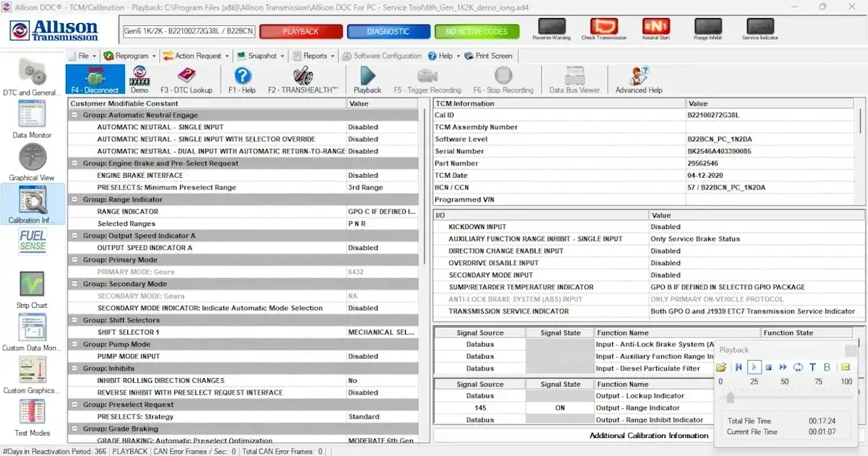Screen dimensions: 868x456
Task: Open Test Modes in sidebar
Action: coord(33,417)
